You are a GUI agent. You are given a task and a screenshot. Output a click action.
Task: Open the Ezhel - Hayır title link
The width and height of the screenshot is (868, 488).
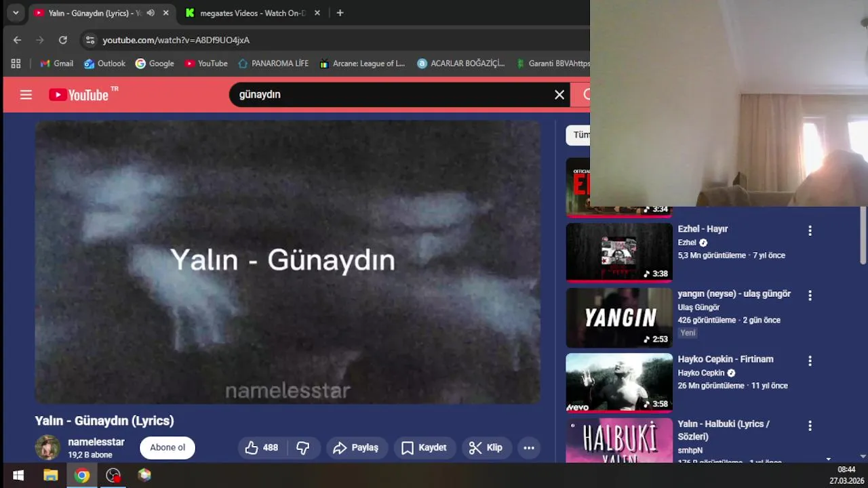point(703,229)
